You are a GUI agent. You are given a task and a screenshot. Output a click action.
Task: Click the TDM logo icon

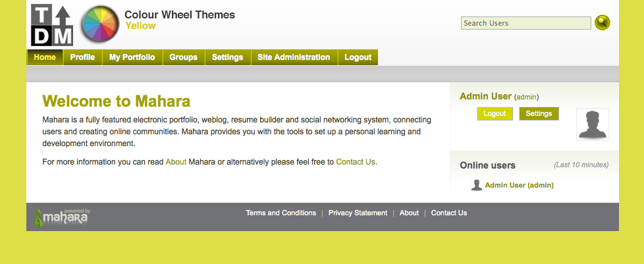pyautogui.click(x=52, y=24)
